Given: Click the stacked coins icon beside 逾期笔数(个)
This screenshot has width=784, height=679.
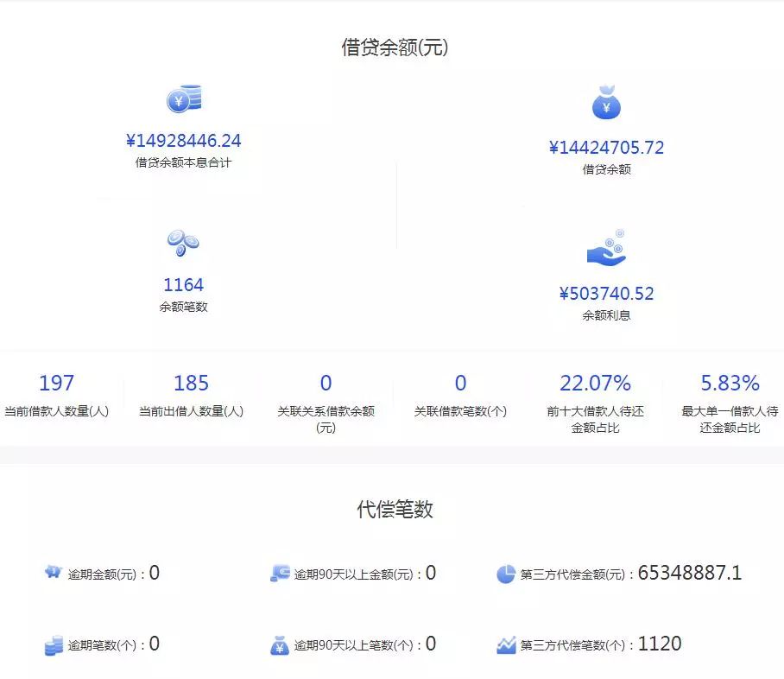Looking at the screenshot, I should coord(54,645).
